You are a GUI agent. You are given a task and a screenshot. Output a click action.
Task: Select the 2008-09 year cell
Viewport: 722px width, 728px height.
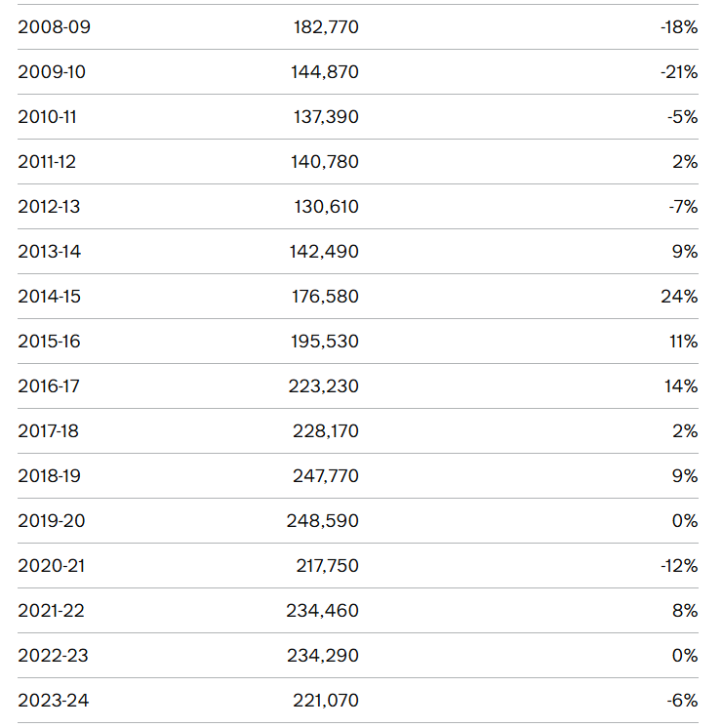54,27
